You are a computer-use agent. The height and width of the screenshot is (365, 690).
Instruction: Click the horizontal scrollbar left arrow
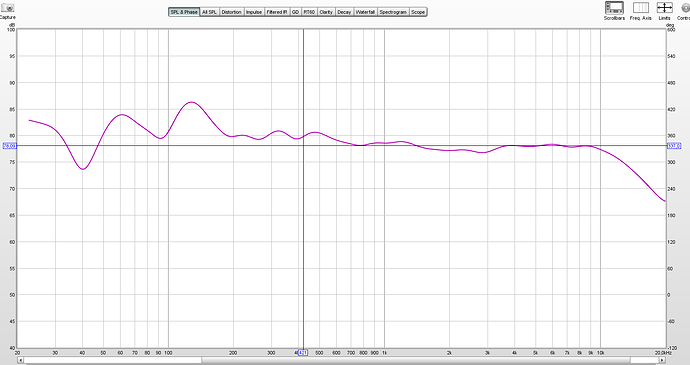pyautogui.click(x=20, y=360)
